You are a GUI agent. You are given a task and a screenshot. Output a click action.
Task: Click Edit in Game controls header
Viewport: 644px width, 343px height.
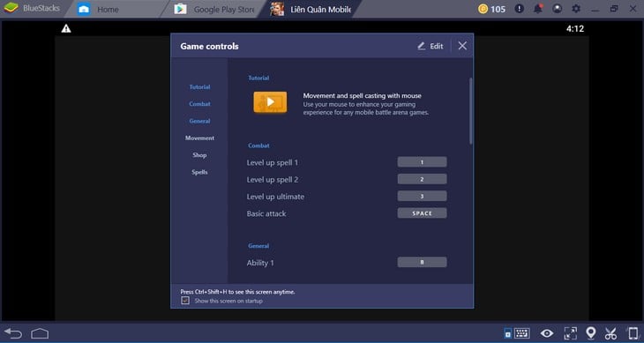(431, 46)
